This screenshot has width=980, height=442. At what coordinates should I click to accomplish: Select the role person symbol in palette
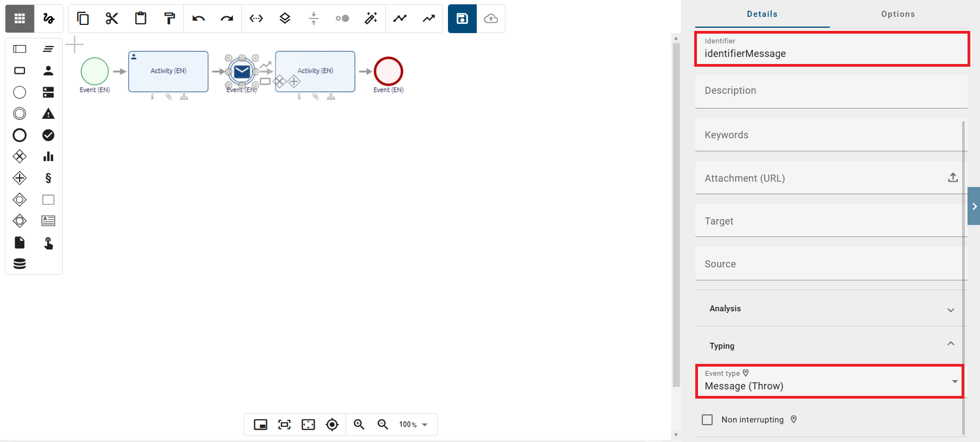click(x=48, y=71)
